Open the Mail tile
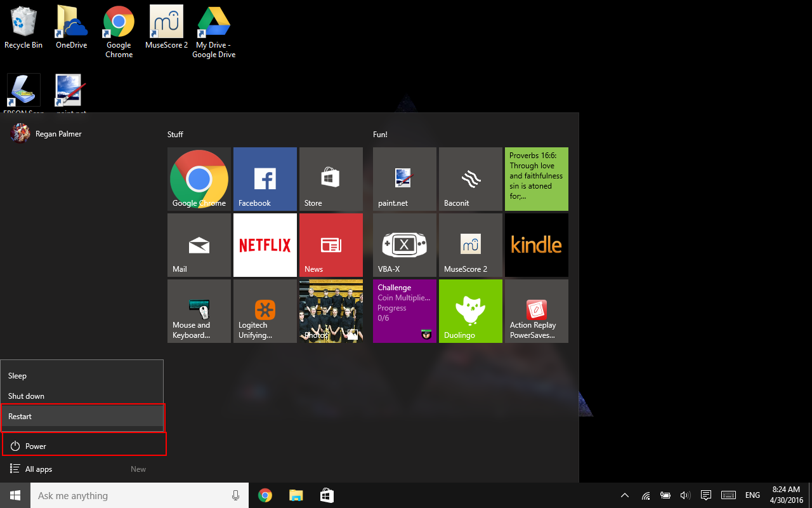Image resolution: width=812 pixels, height=508 pixels. point(199,245)
